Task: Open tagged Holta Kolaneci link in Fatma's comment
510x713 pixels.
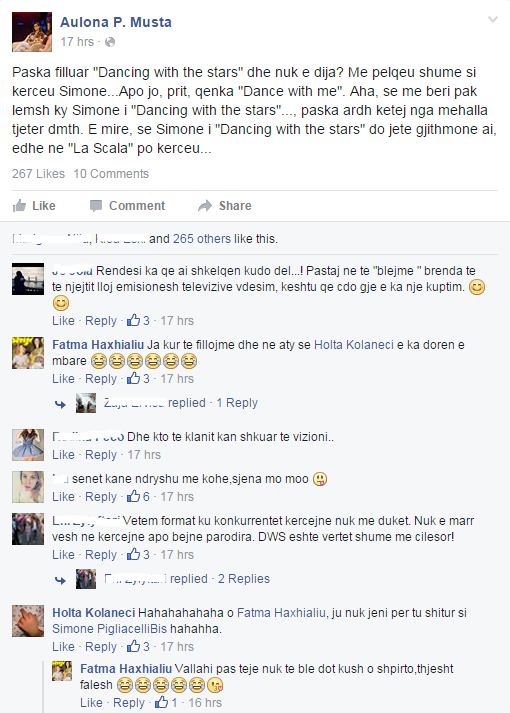Action: [x=354, y=345]
